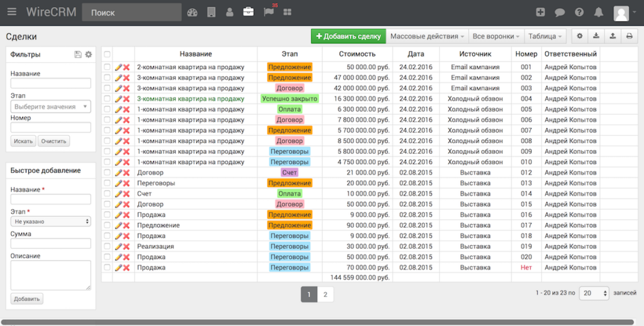Delete the deal numbered 004 with red X
Image resolution: width=644 pixels, height=326 pixels.
click(x=126, y=99)
